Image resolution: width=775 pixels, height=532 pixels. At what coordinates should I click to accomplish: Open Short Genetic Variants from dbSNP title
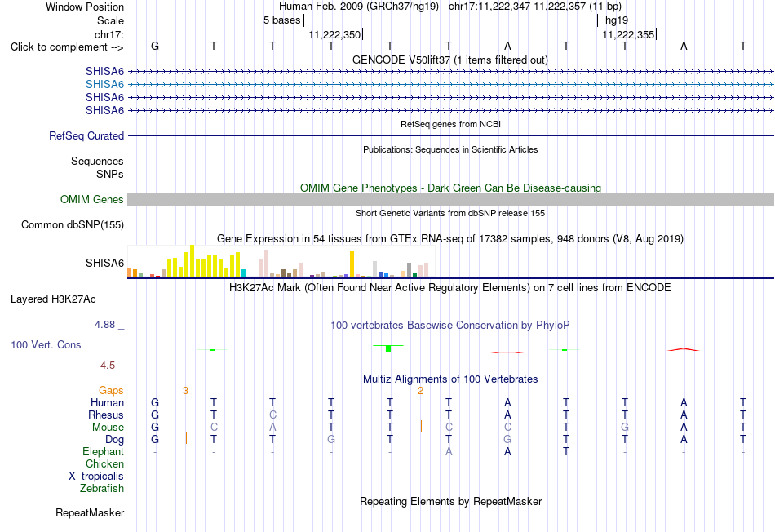click(x=450, y=213)
